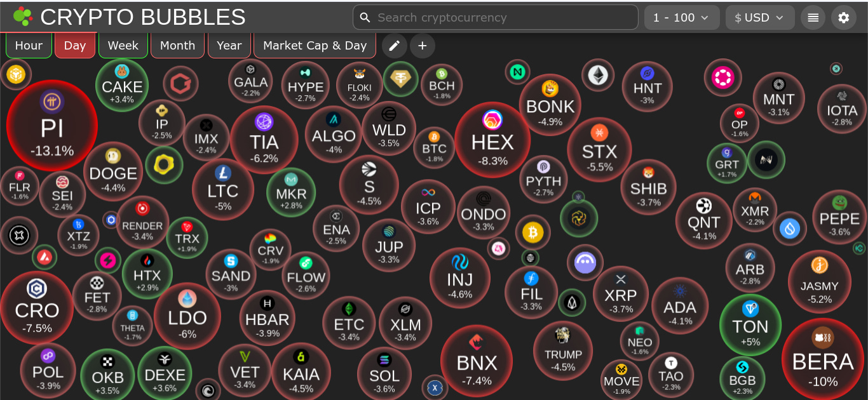Select the Polkadot logo bubble
Screen dimensions: 868x400
722,77
